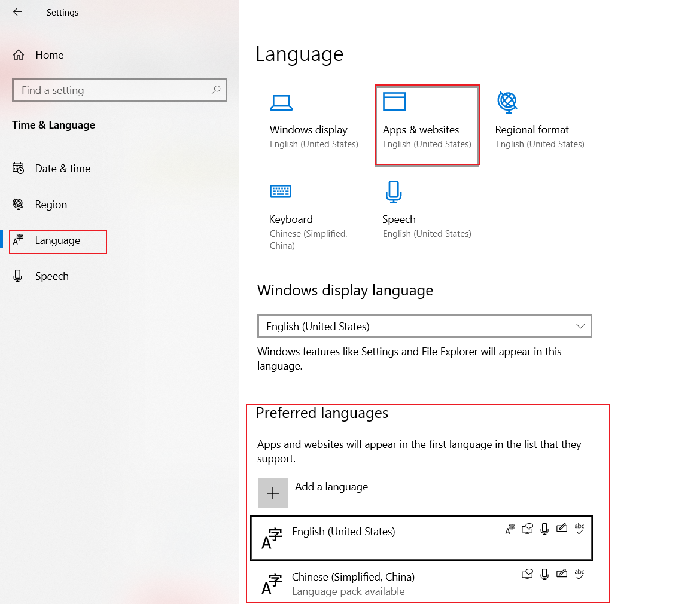Click Chinese row spell-check abc icon
The width and height of the screenshot is (700, 604).
[x=580, y=574]
